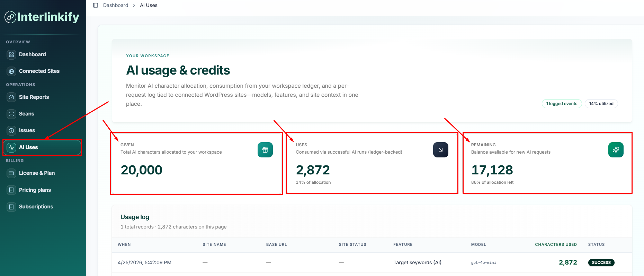Click the FEATURE column header
644x276 pixels.
click(x=403, y=244)
